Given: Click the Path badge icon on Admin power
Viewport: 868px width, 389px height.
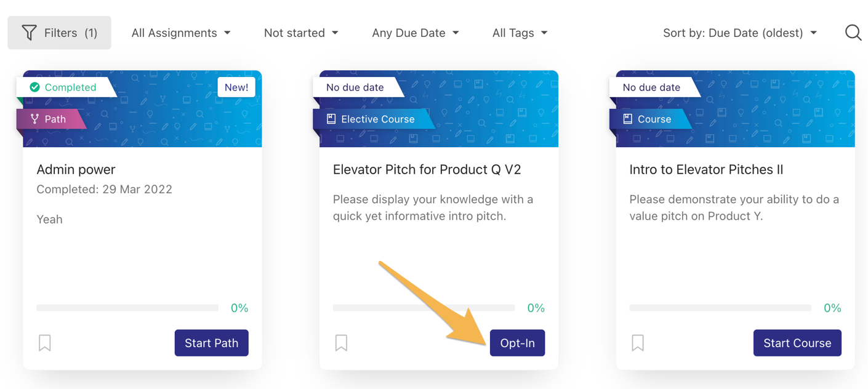Looking at the screenshot, I should coord(34,119).
